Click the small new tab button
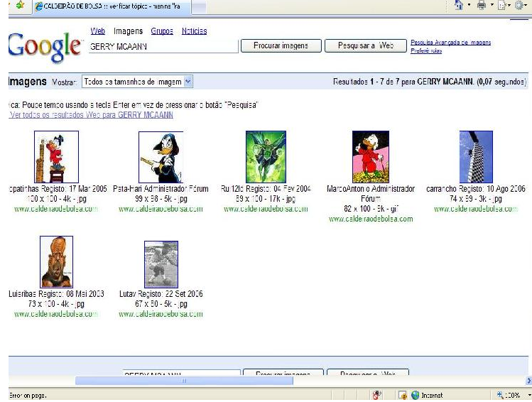Image resolution: width=532 pixels, height=402 pixels. pos(199,7)
